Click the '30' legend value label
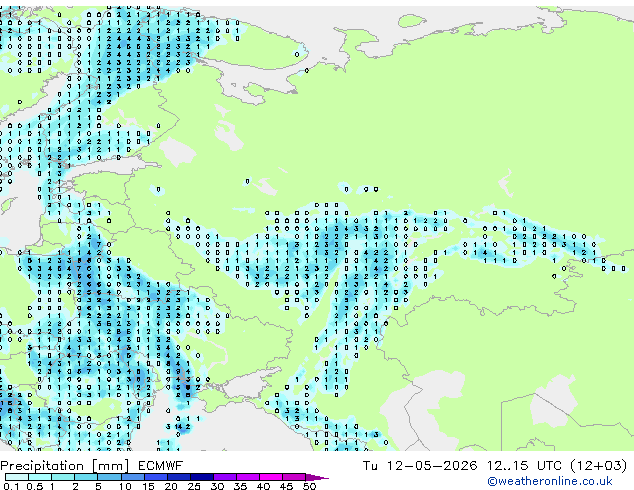The image size is (634, 490). 217,486
